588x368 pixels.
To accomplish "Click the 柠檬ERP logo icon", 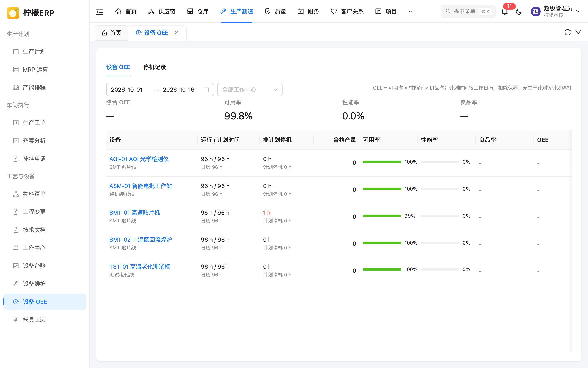I will tap(13, 13).
